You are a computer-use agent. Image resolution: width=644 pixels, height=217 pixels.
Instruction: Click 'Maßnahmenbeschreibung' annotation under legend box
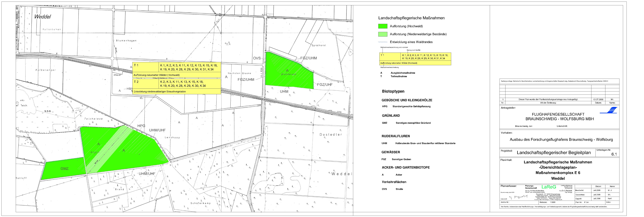click(390, 67)
